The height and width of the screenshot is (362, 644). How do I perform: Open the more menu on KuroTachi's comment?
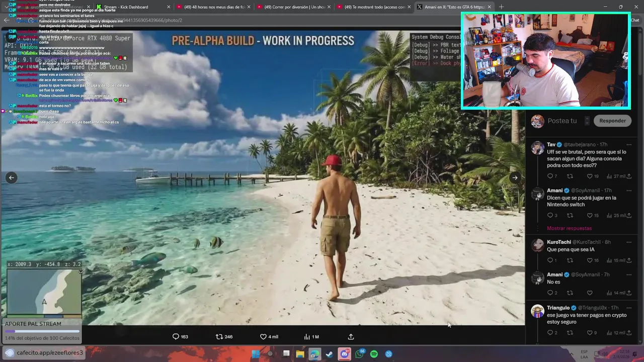click(x=628, y=242)
